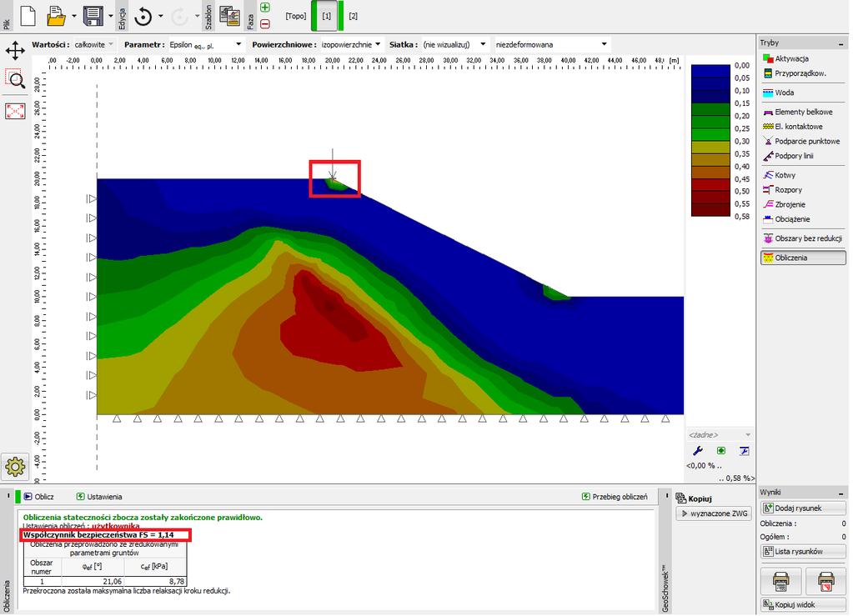Open Kotwy mode
This screenshot has width=853, height=616.
(x=803, y=175)
